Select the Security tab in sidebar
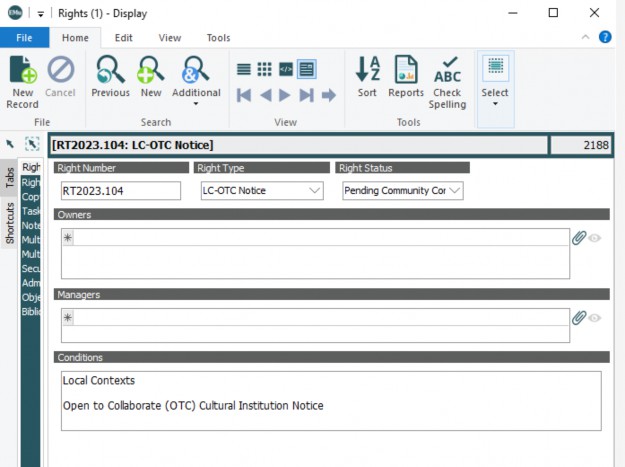The image size is (625, 467). pos(31,269)
